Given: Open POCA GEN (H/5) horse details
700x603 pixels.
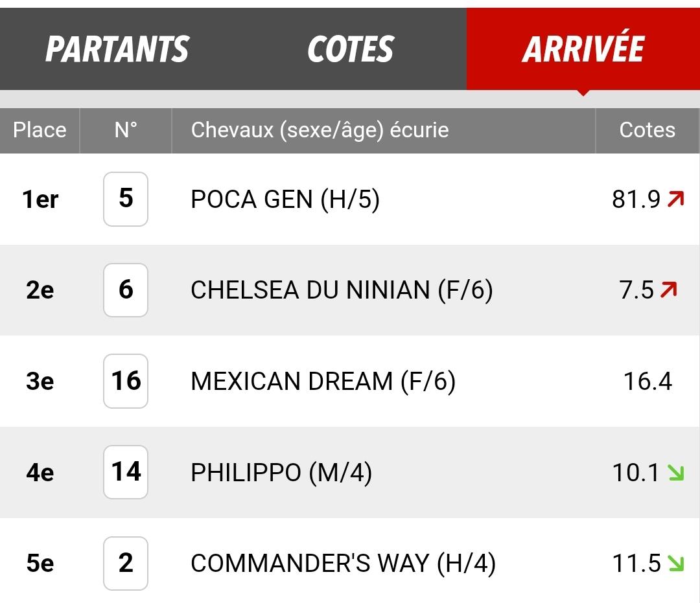Looking at the screenshot, I should (285, 199).
